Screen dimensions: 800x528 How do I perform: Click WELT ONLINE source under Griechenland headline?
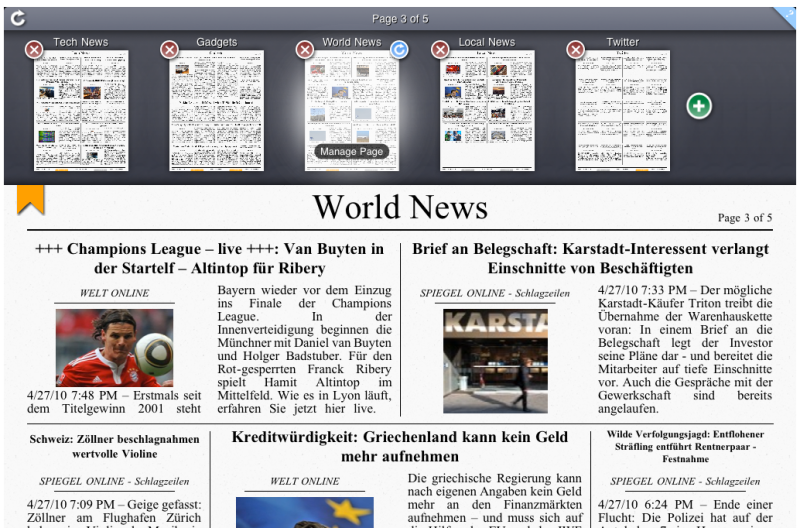(305, 481)
